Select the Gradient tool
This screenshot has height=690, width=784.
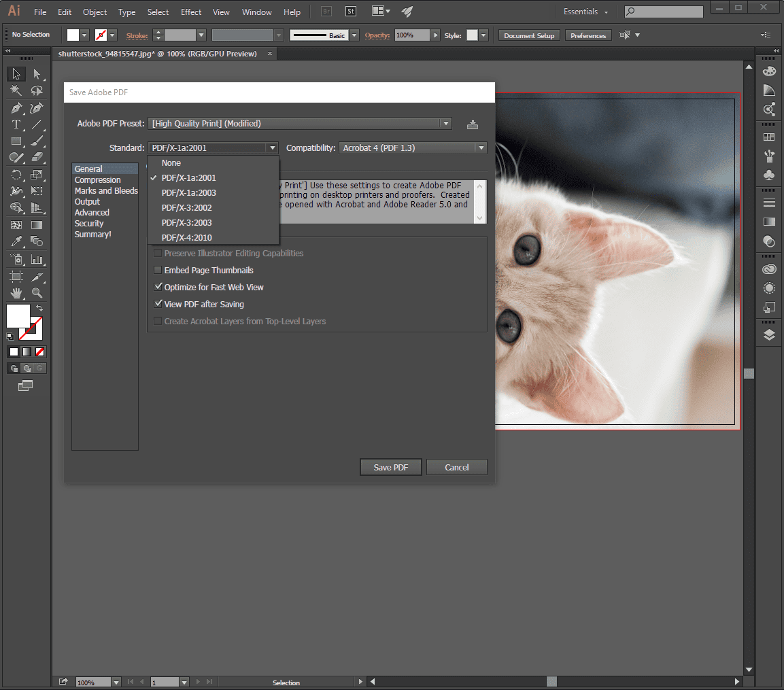37,225
